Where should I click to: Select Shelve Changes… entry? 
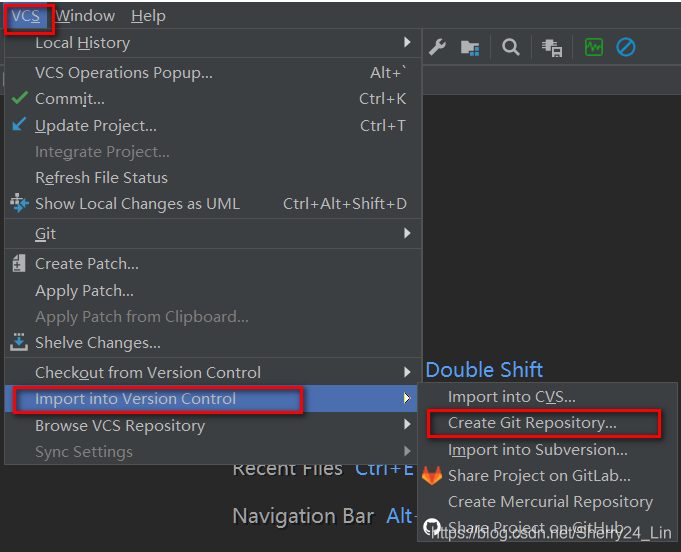point(213,343)
